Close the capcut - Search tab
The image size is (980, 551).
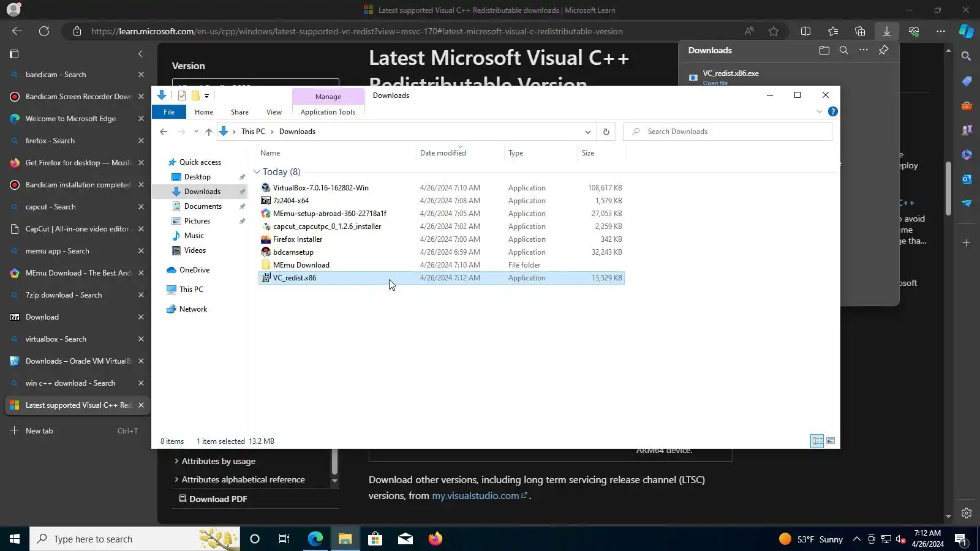[141, 207]
